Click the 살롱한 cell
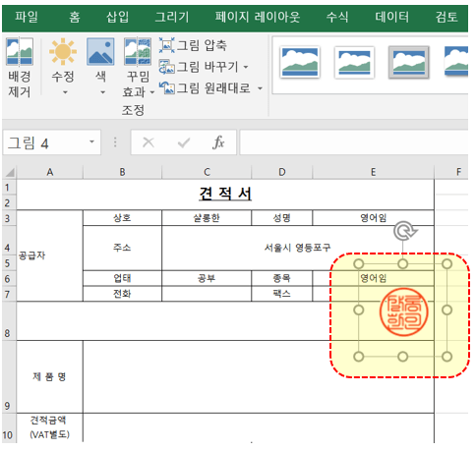This screenshot has height=451, width=476. pyautogui.click(x=207, y=218)
